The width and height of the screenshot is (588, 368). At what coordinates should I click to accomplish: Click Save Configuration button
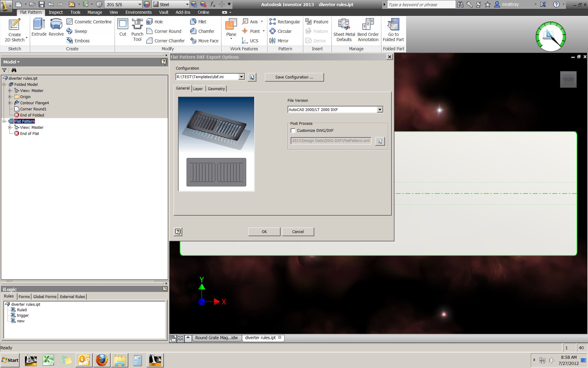click(294, 77)
